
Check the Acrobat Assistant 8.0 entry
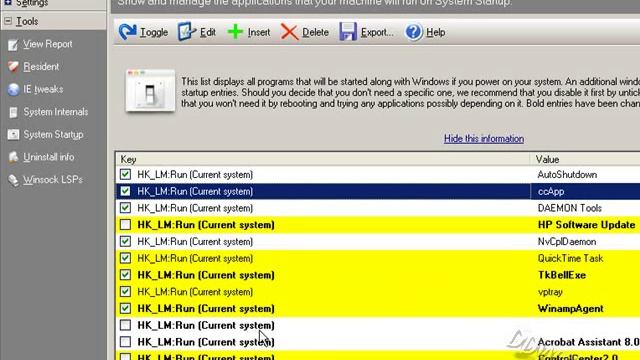pyautogui.click(x=125, y=342)
